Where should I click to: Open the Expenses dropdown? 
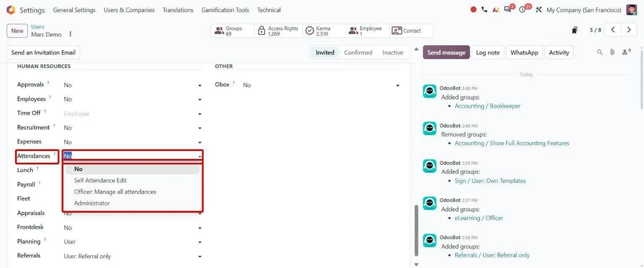point(132,142)
